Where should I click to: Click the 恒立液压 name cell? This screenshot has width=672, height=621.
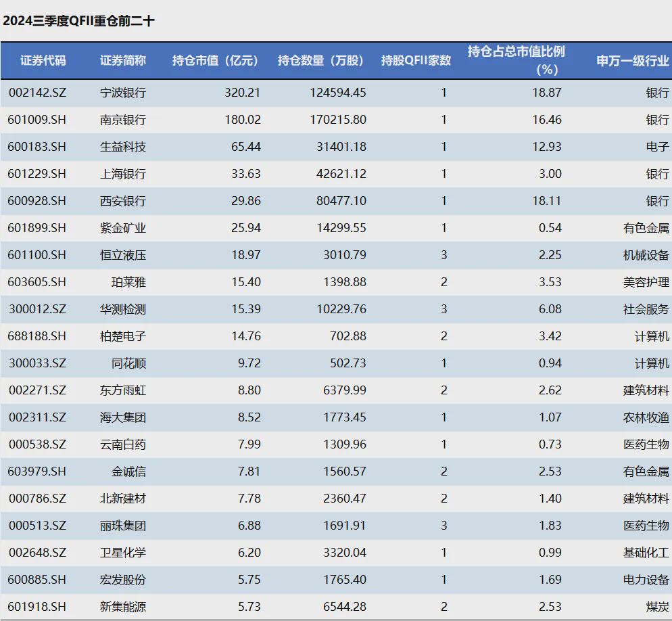click(x=123, y=255)
